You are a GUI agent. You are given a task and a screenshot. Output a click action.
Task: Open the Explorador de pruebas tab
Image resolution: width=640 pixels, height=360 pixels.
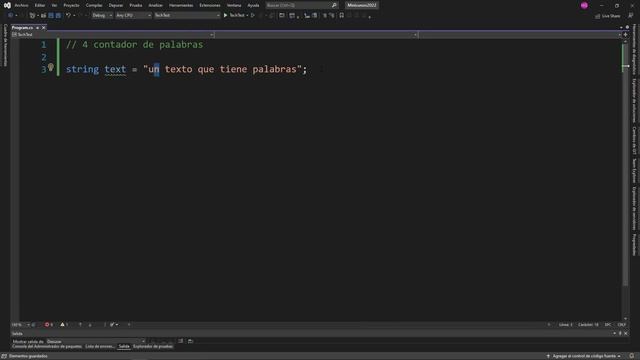pos(153,347)
